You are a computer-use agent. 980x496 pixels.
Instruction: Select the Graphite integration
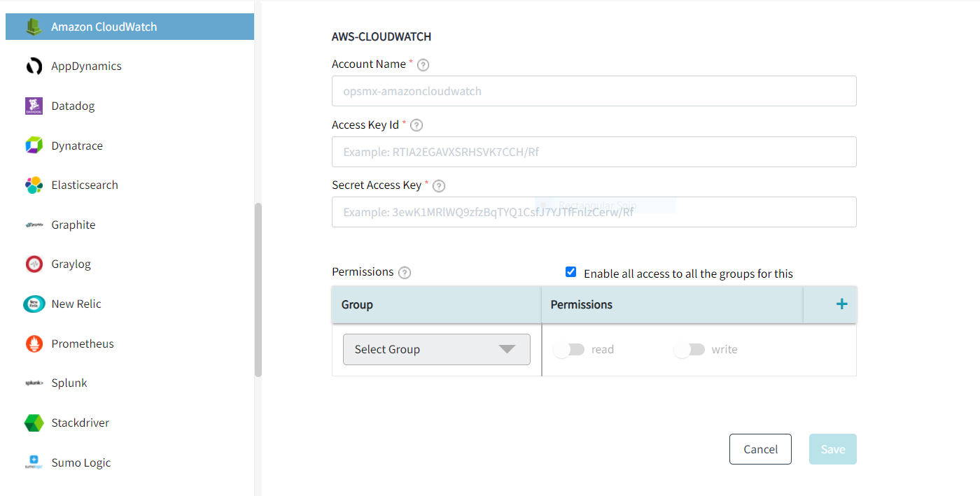33,224
